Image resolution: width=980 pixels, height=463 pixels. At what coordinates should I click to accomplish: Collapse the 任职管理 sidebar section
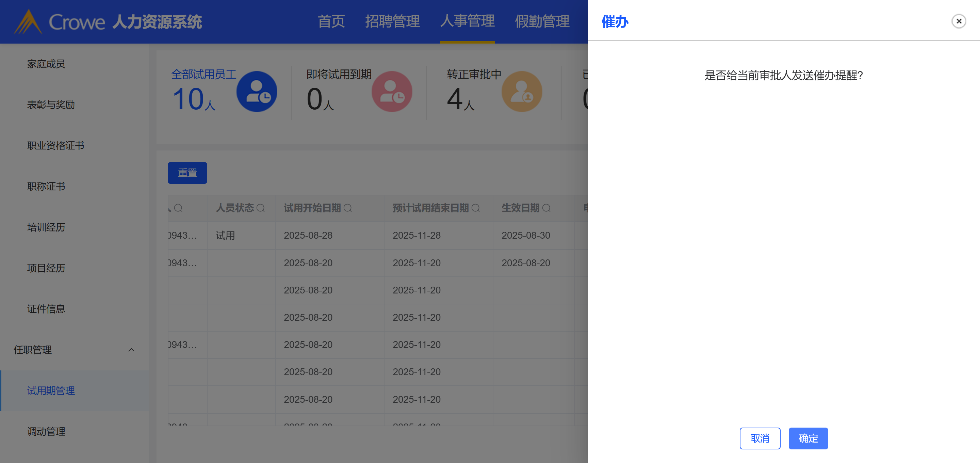click(131, 350)
